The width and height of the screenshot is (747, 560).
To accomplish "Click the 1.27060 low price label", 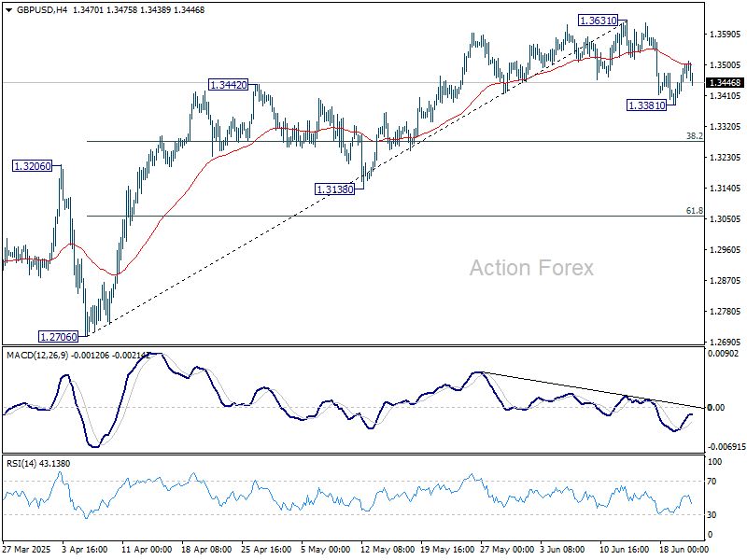I will (x=58, y=334).
